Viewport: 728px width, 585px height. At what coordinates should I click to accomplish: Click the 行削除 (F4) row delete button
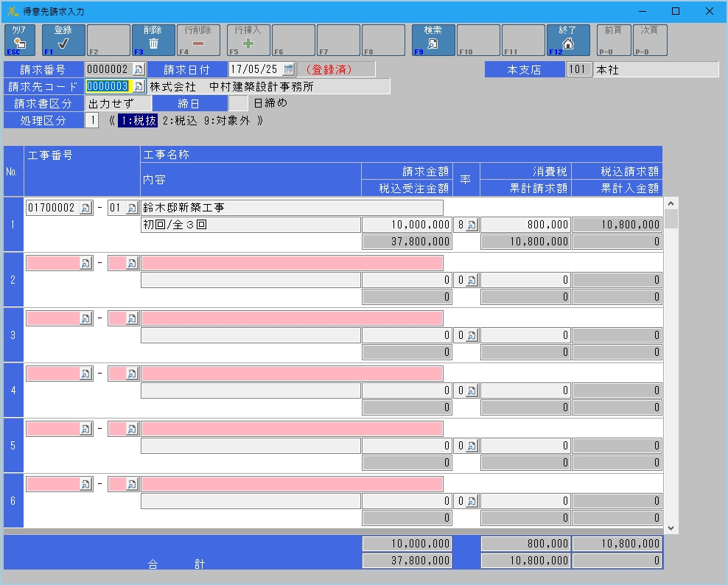(x=198, y=40)
